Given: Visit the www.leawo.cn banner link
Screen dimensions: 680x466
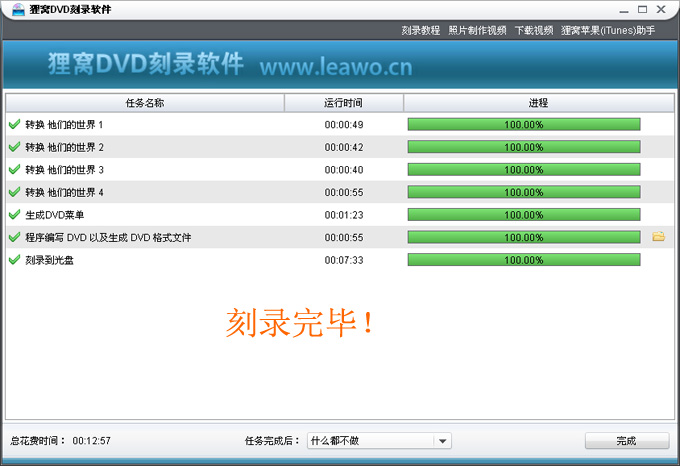Looking at the screenshot, I should [x=336, y=67].
